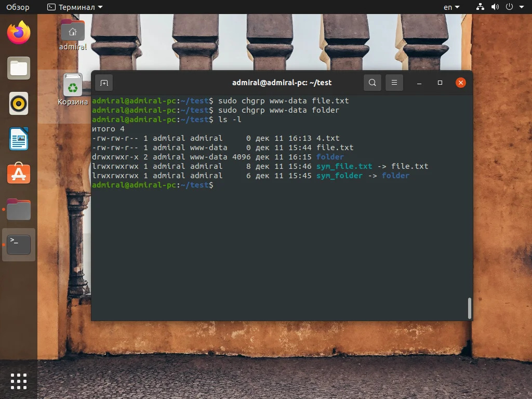Open the red folder icon in the dock
Viewport: 532px width, 399px height.
19,209
